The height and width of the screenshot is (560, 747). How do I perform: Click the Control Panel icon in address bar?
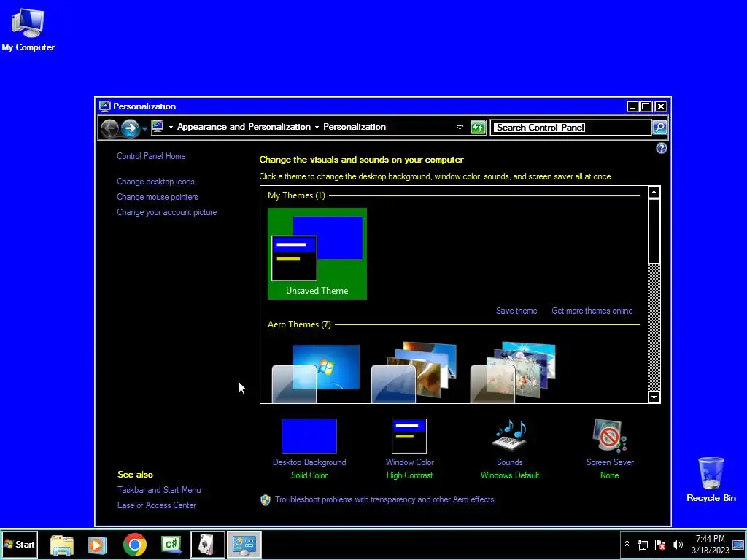pos(158,127)
